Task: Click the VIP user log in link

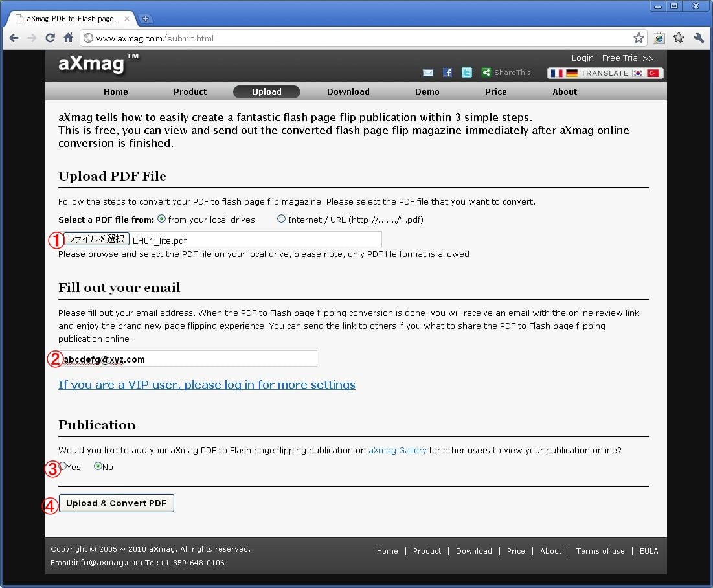Action: (x=207, y=385)
